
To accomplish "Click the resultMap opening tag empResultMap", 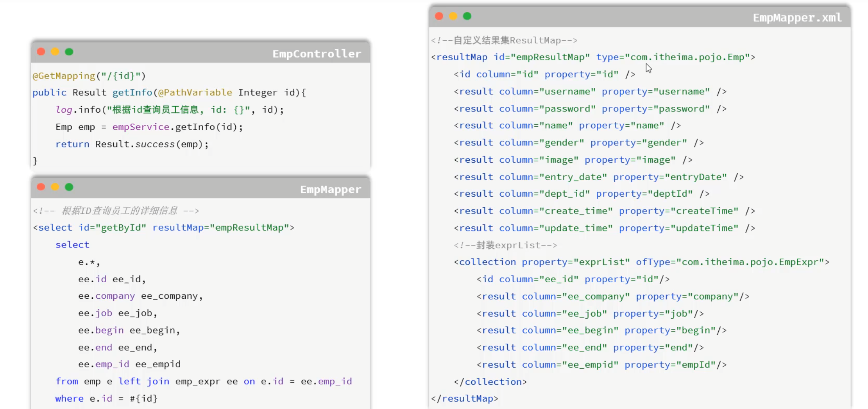I will click(593, 57).
